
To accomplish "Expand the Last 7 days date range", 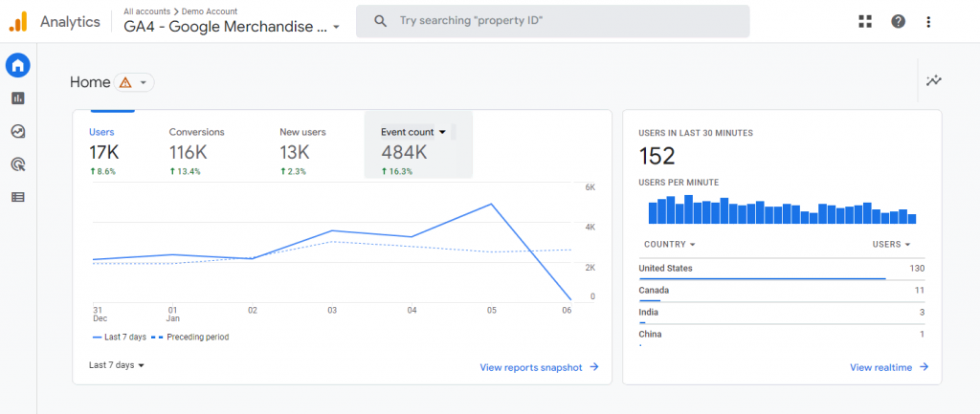I will coord(117,365).
